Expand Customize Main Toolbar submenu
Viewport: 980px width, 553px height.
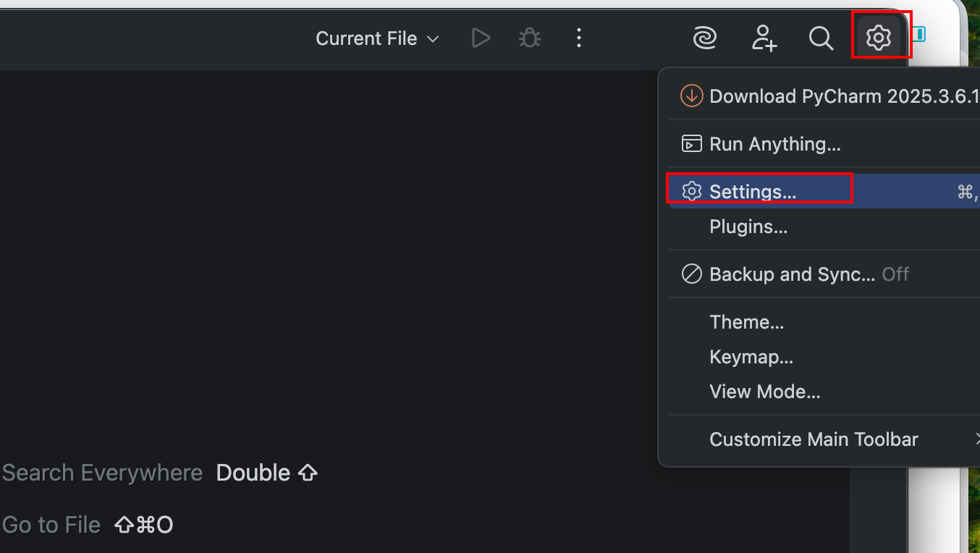(824, 439)
